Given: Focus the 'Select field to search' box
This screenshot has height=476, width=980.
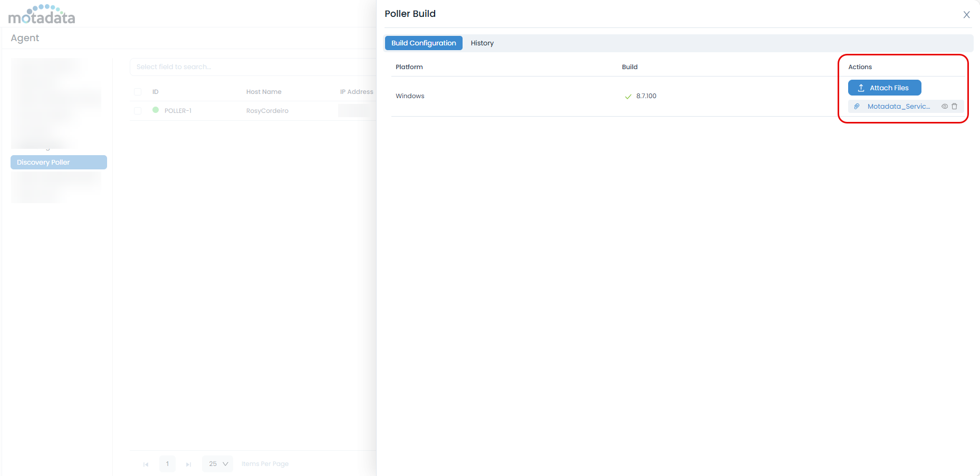Looking at the screenshot, I should click(x=253, y=67).
